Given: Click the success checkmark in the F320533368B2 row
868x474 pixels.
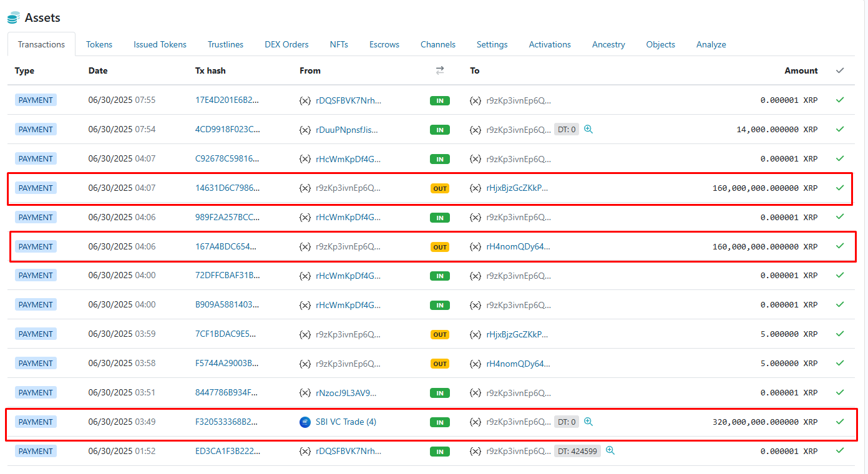Looking at the screenshot, I should click(x=840, y=422).
